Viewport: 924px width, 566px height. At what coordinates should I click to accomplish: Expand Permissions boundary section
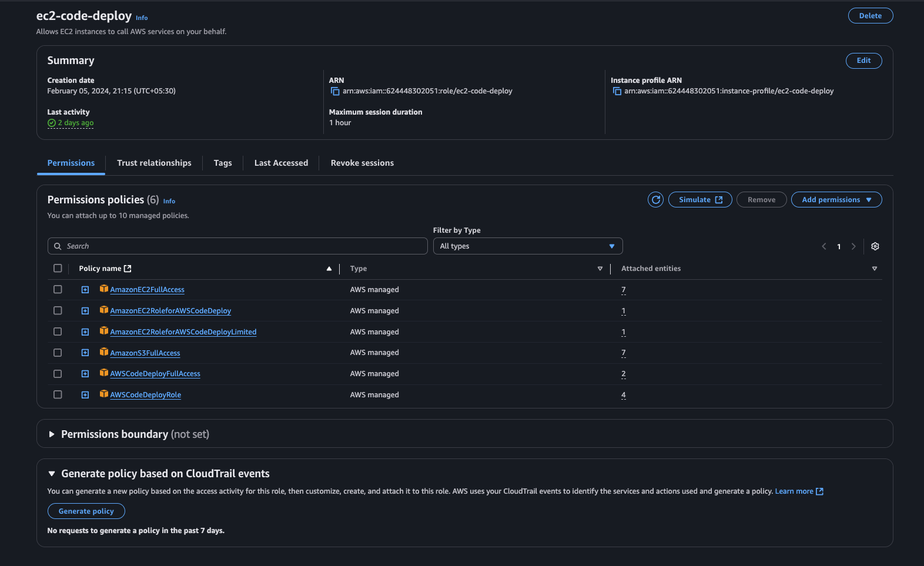52,434
